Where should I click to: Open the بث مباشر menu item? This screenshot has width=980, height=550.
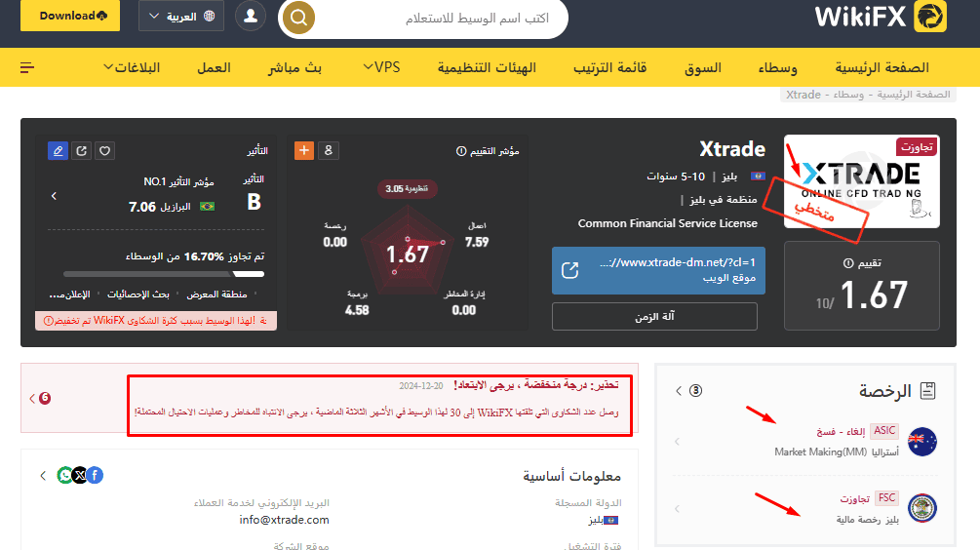click(x=294, y=67)
